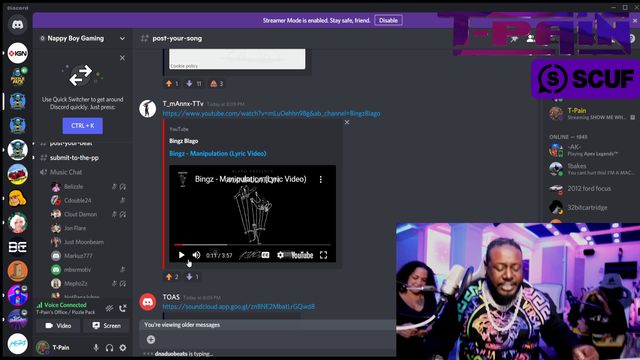
Task: Open Discord home direct messages
Action: click(18, 25)
